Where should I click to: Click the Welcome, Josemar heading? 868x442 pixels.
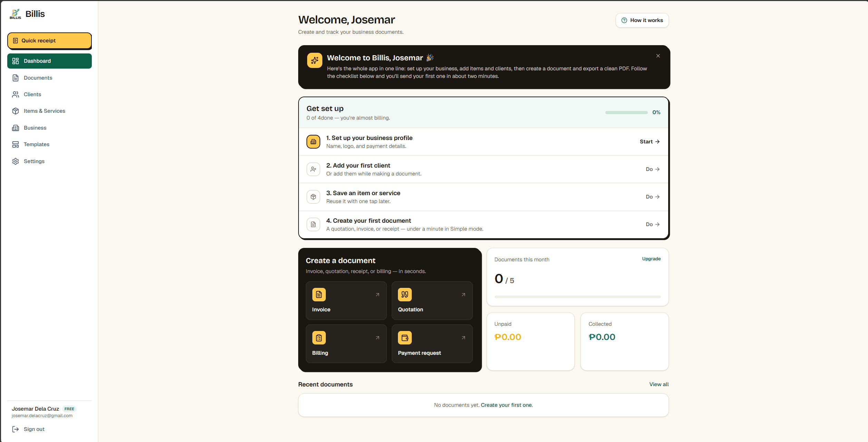click(x=347, y=20)
